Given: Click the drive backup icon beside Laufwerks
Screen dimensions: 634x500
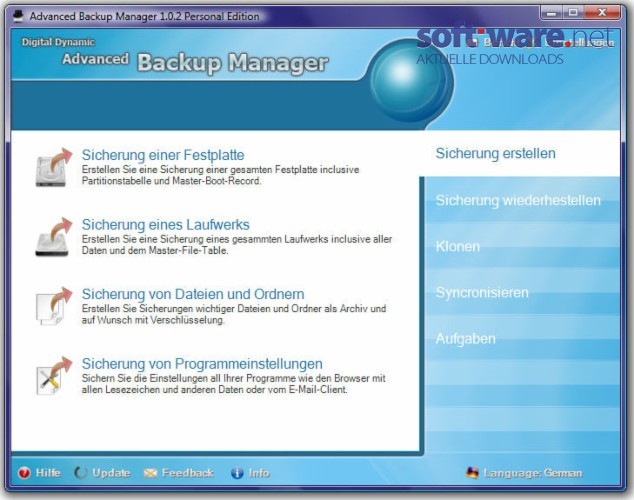Looking at the screenshot, I should click(54, 237).
